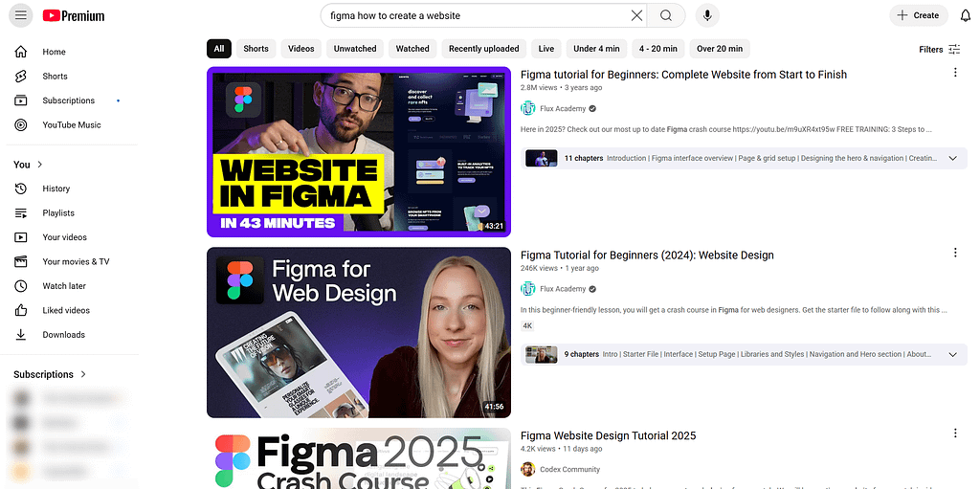Click the Playlists label

58,213
